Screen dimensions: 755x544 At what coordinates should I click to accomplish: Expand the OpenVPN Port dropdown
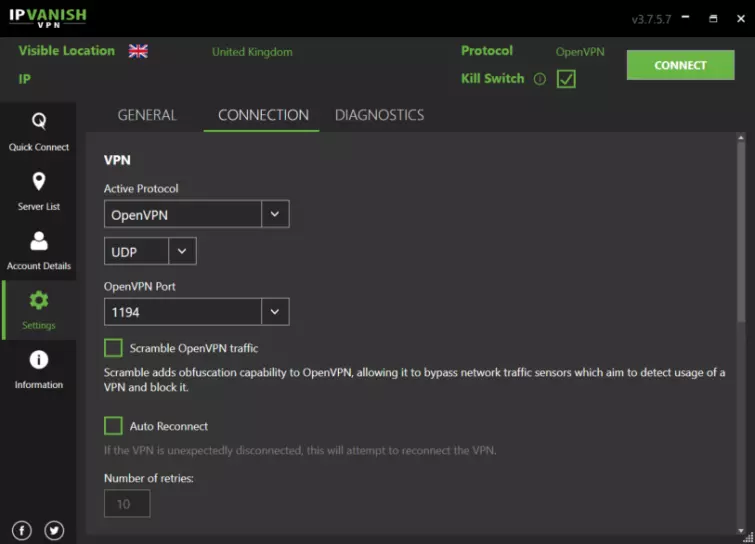pos(275,312)
